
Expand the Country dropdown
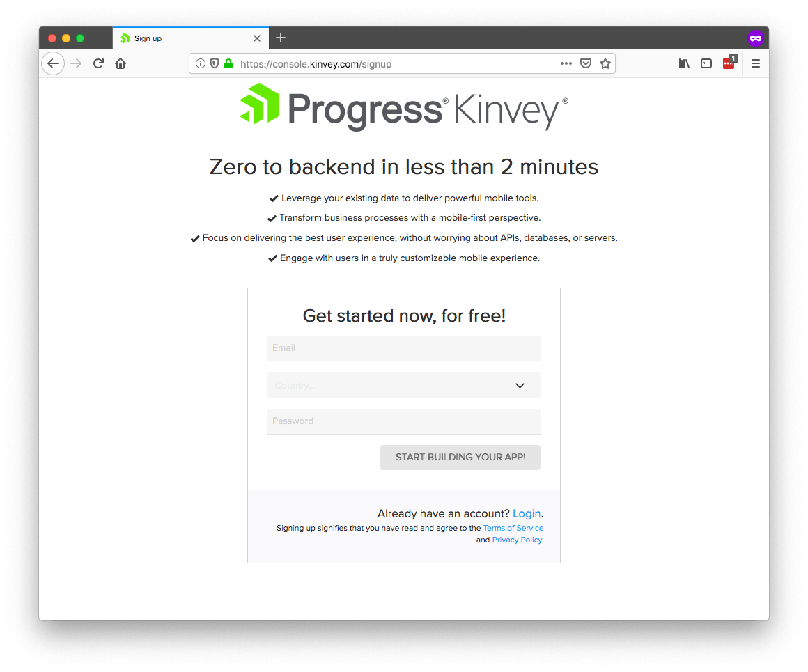[403, 385]
